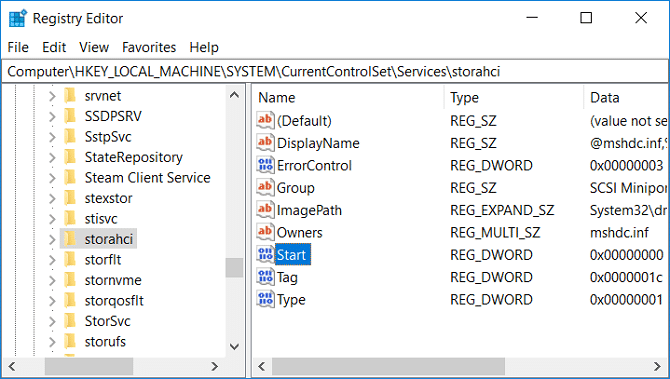This screenshot has width=670, height=379.
Task: Click the stisvc folder icon
Action: 70,219
